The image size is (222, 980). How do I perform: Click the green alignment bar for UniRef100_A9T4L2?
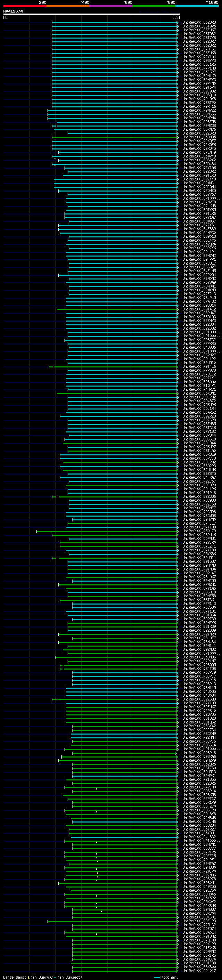[x=117, y=309]
